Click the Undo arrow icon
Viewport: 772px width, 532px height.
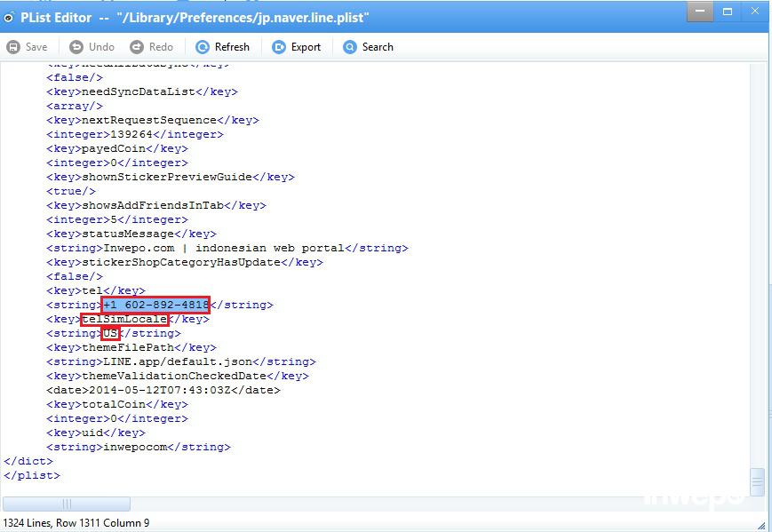pos(76,47)
